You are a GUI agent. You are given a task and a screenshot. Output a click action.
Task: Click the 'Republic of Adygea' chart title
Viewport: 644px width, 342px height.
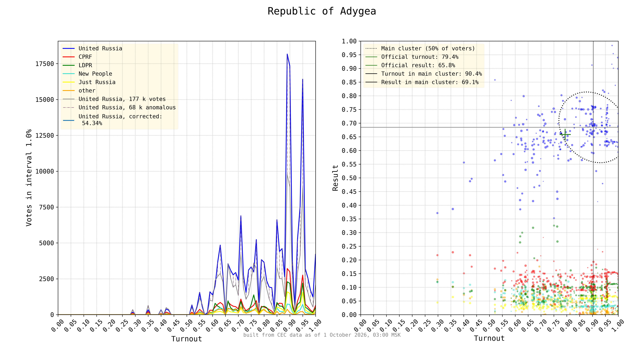[x=322, y=11]
